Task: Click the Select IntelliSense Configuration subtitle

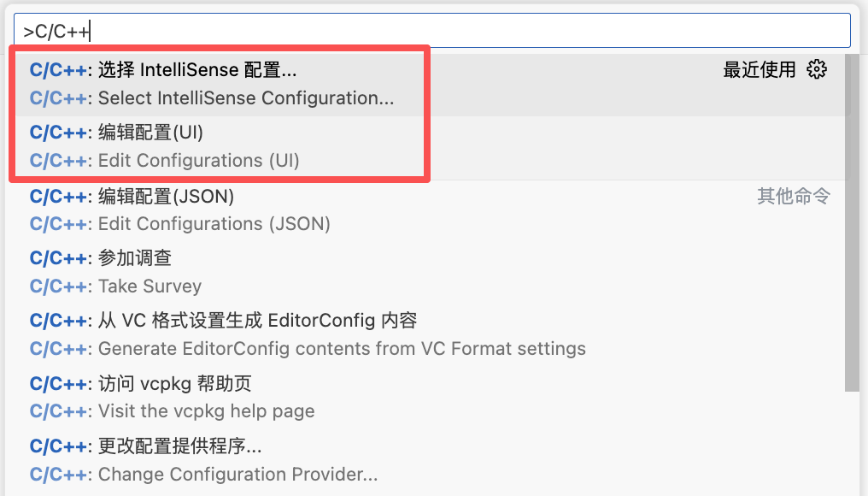Action: coord(246,98)
